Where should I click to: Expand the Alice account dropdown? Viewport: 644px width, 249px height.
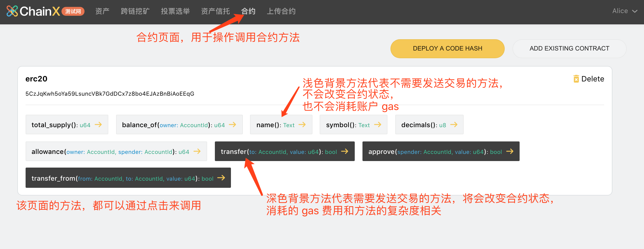pyautogui.click(x=625, y=11)
